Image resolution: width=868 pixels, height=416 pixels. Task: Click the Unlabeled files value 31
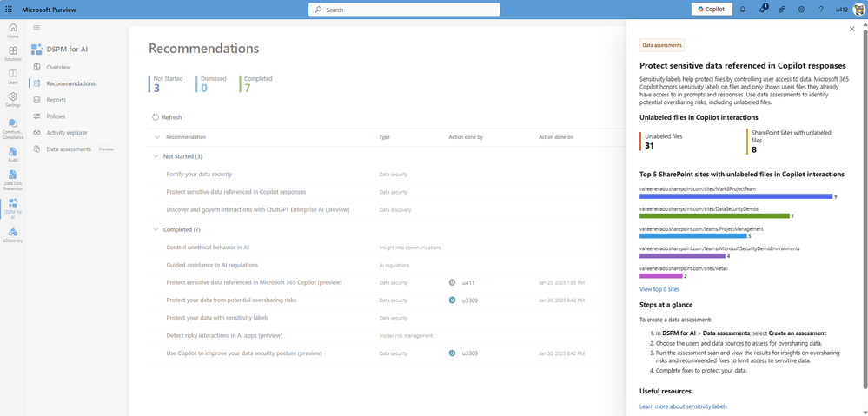[x=650, y=145]
